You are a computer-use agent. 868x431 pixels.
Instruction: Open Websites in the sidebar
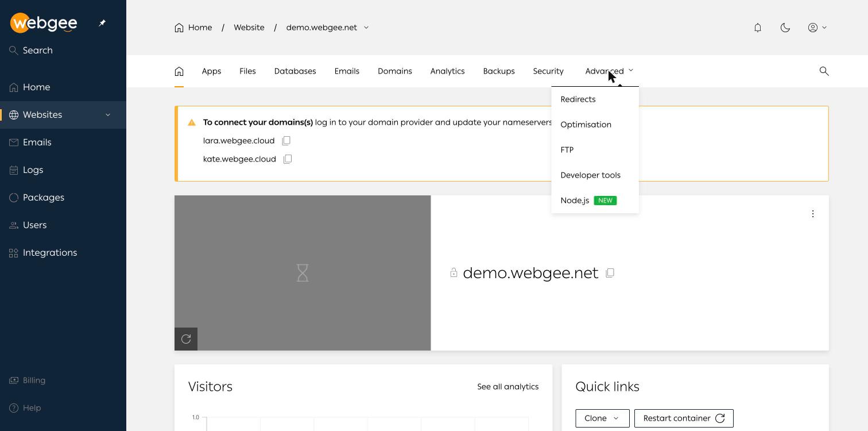point(63,115)
